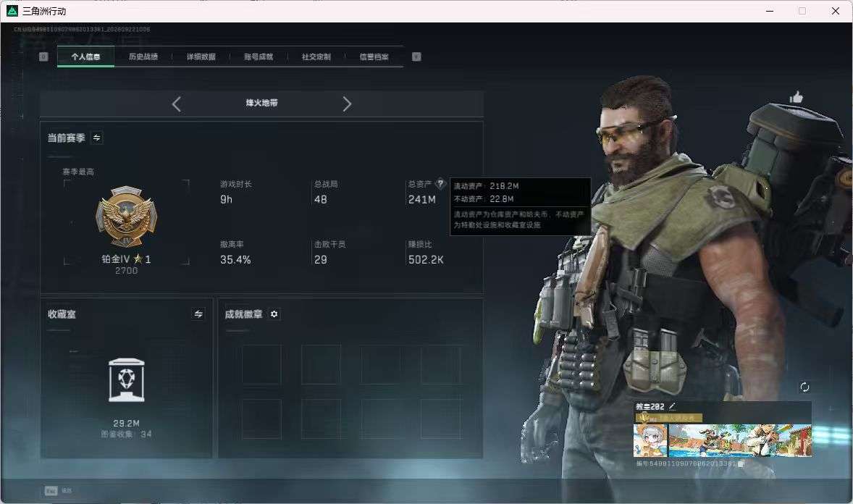Close the 三角洲行动 window
The width and height of the screenshot is (853, 504).
pyautogui.click(x=835, y=11)
